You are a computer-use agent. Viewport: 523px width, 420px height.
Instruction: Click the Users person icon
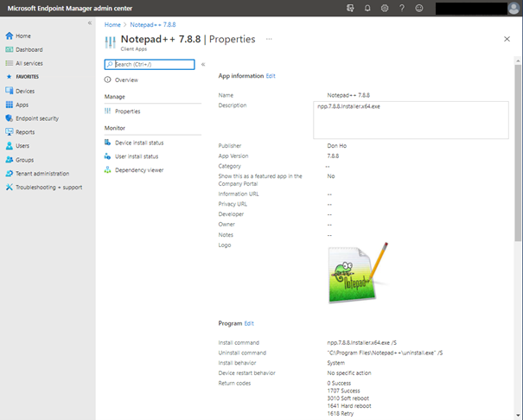[10, 146]
